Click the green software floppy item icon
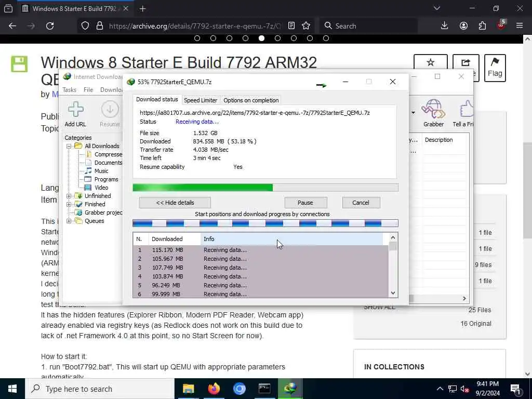This screenshot has height=399, width=532. pyautogui.click(x=19, y=64)
